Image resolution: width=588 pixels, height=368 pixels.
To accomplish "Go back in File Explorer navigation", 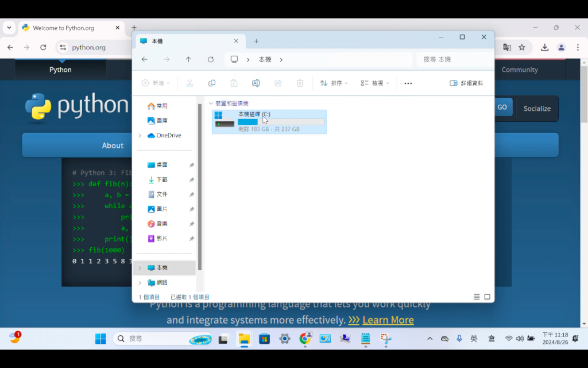I will point(144,59).
